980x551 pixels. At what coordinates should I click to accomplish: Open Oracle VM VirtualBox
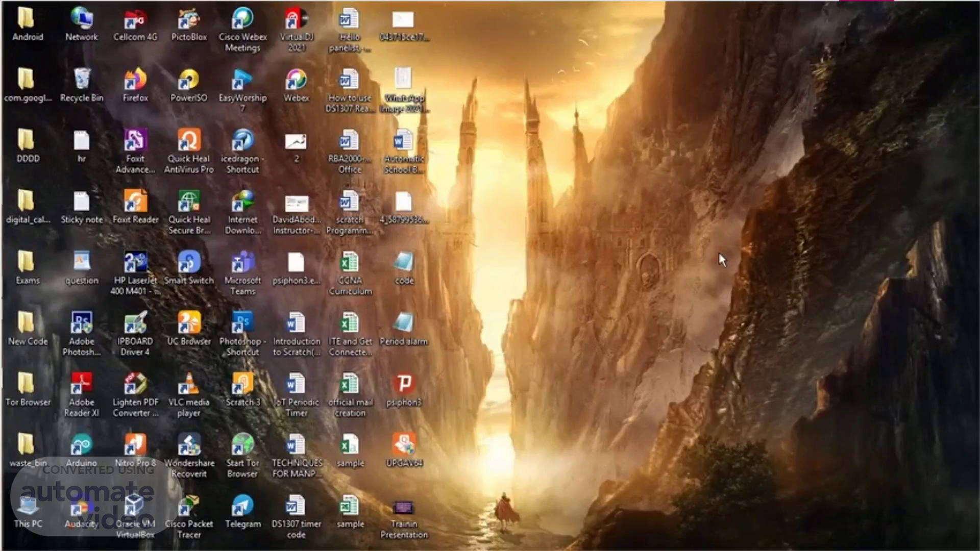135,515
